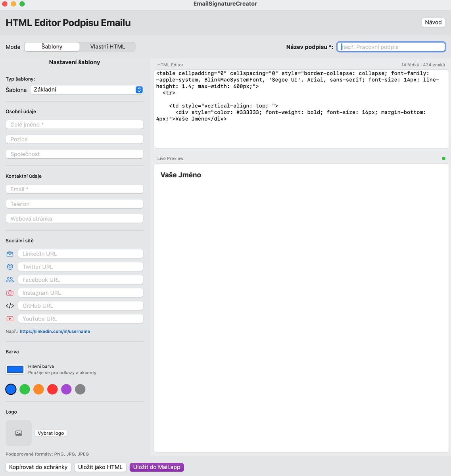Click the '14 řádků | 434 znaků' counter
The height and width of the screenshot is (476, 451).
(423, 65)
